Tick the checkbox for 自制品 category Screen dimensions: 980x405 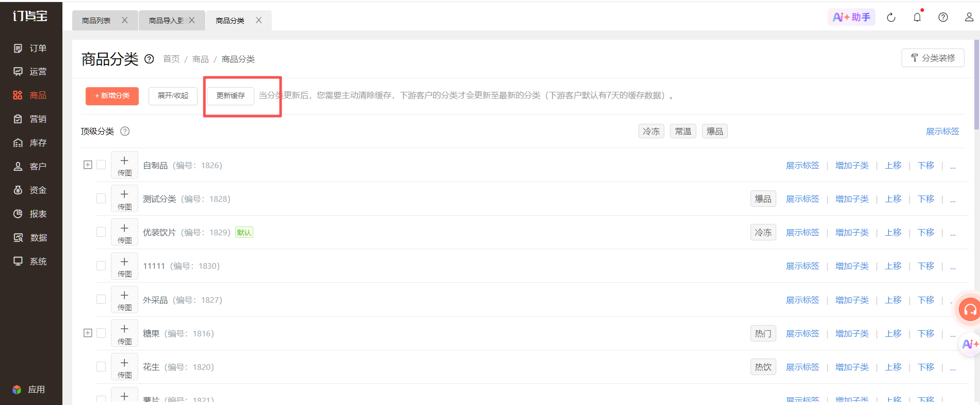pos(101,165)
